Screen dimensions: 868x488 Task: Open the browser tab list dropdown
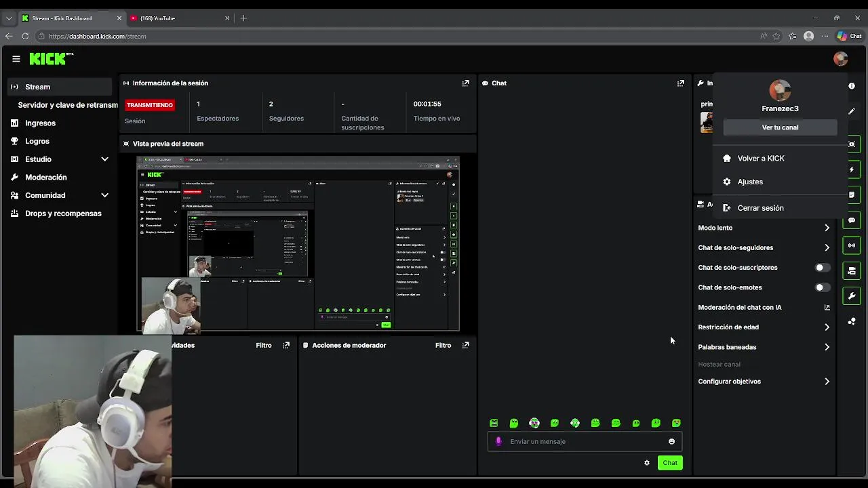tap(9, 18)
